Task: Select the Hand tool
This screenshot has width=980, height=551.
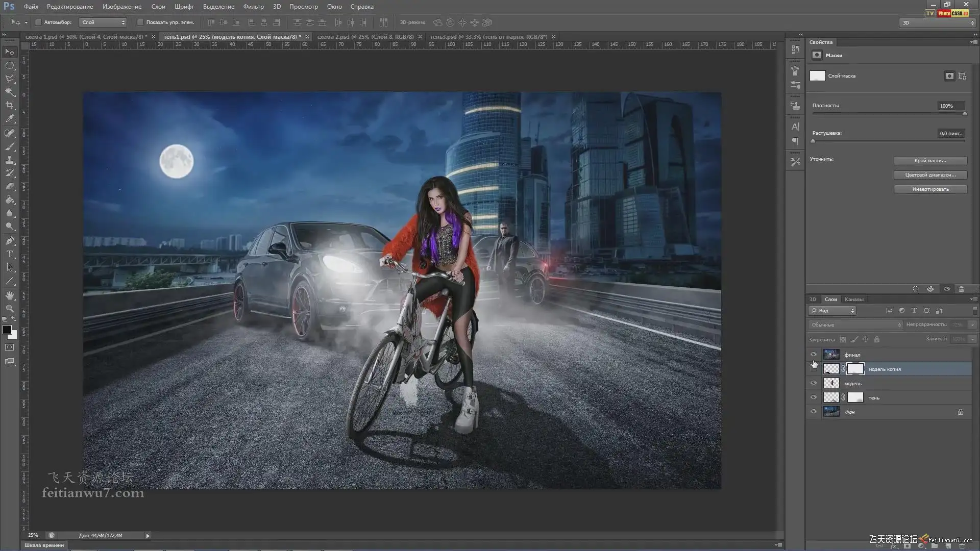Action: pyautogui.click(x=10, y=295)
